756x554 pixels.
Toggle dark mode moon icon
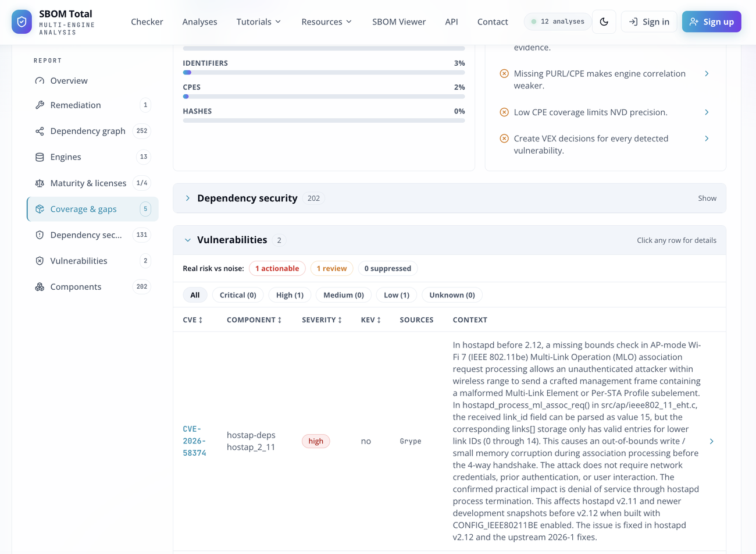click(604, 22)
